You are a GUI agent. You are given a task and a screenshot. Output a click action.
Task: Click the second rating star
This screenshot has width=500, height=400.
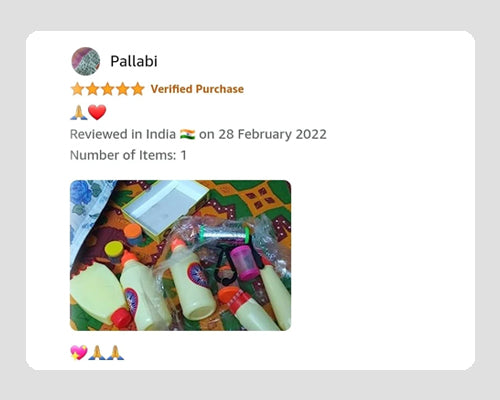(92, 89)
